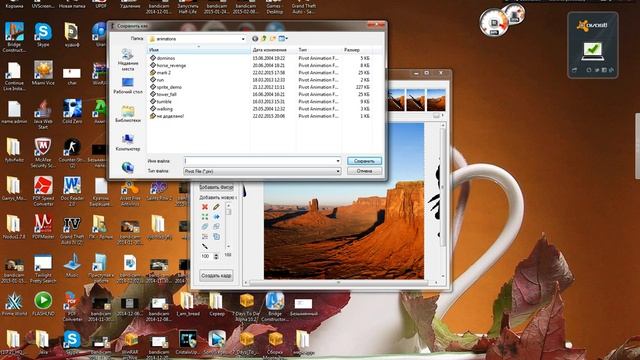
Task: Click the figure size field showing 100
Action: (206, 256)
